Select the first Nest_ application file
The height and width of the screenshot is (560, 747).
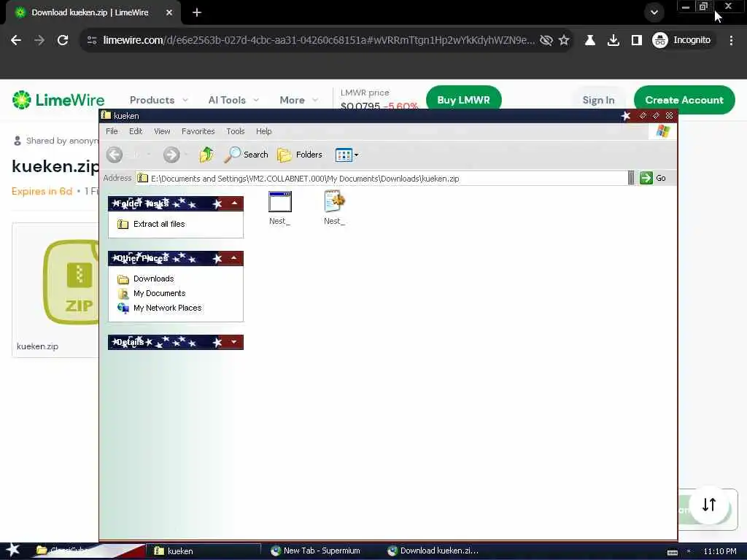(279, 208)
